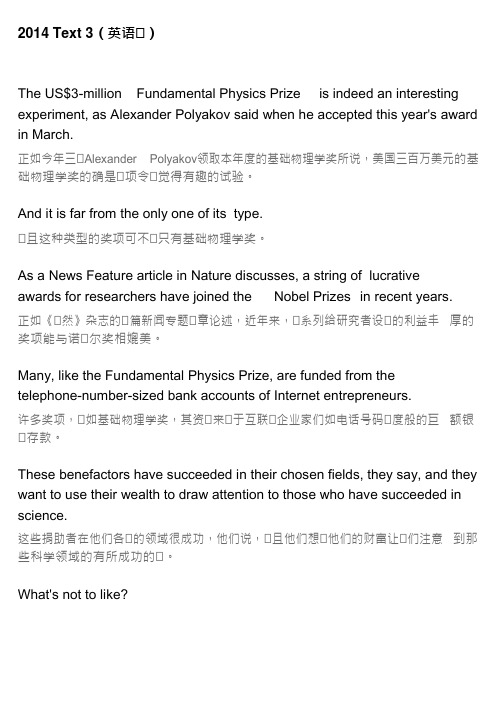The width and height of the screenshot is (504, 713).
Task: Click the word 'science.' ending the paragraph
Action: click(x=42, y=516)
